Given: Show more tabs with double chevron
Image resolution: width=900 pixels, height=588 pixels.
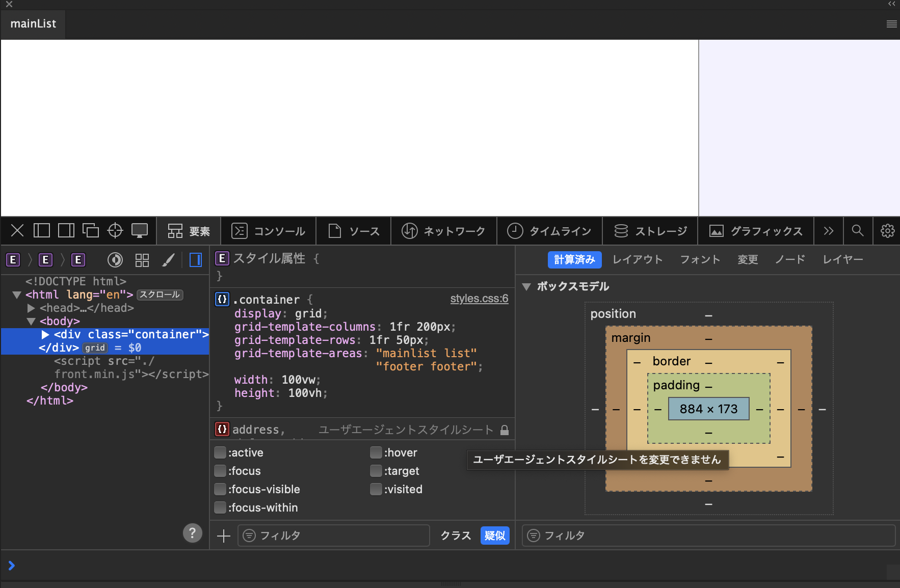Looking at the screenshot, I should 829,231.
